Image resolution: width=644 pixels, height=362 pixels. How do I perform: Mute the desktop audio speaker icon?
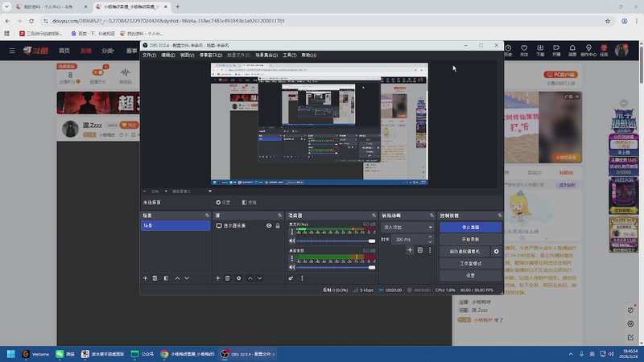tap(291, 267)
